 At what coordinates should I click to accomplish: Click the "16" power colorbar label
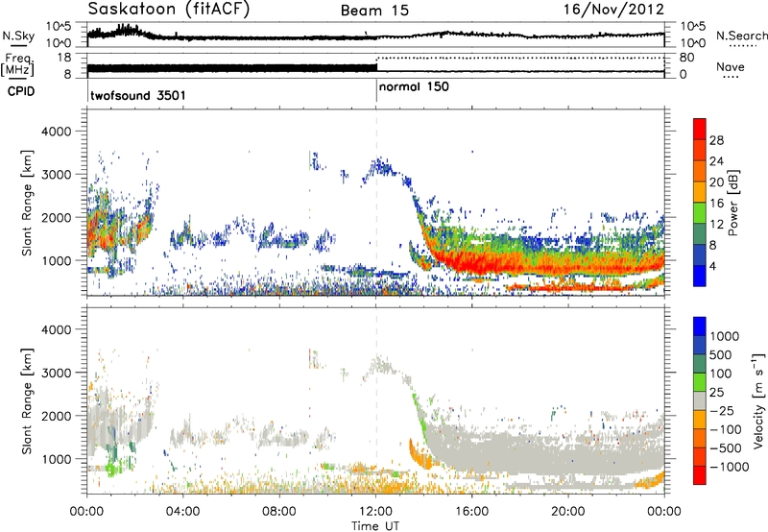[x=716, y=204]
